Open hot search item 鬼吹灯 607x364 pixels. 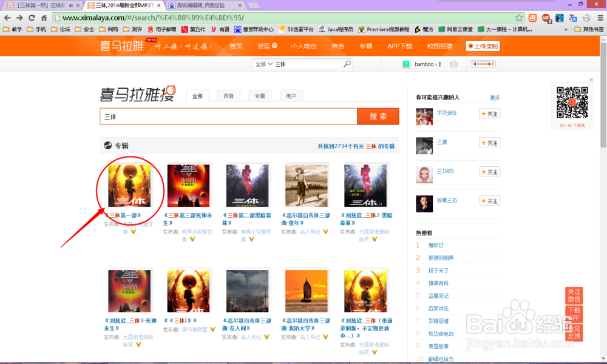coord(436,245)
